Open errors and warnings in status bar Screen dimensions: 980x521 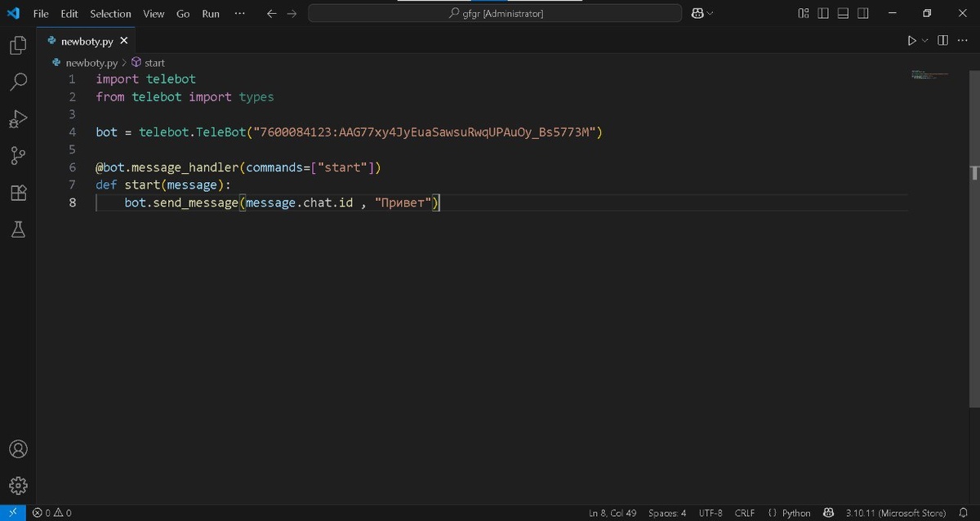tap(52, 513)
